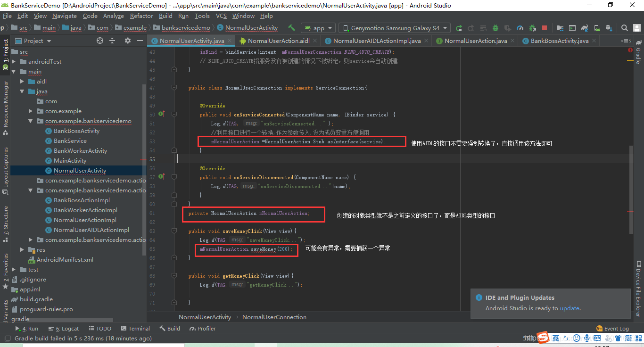Viewport: 644px width, 347px height.
Task: Expand the androidTest folder
Action: [14, 61]
